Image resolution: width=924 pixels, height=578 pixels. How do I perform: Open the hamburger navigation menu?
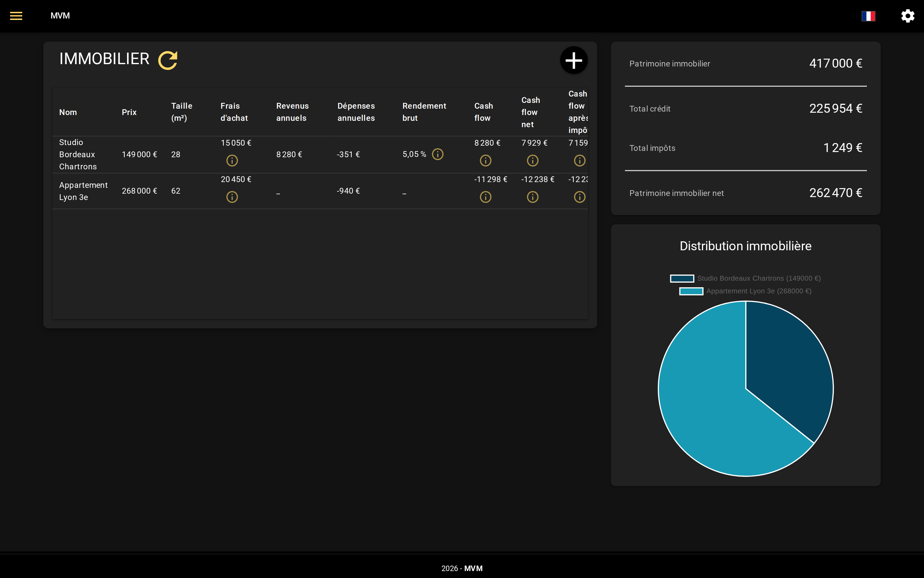[16, 16]
